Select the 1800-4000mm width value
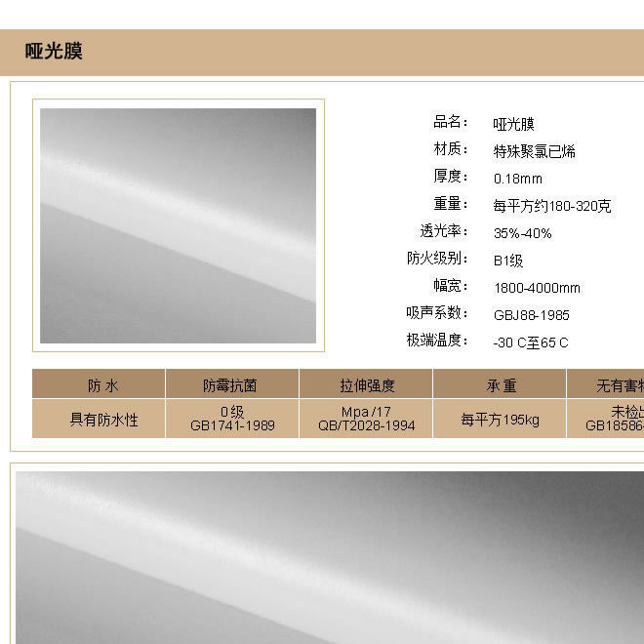 [537, 288]
